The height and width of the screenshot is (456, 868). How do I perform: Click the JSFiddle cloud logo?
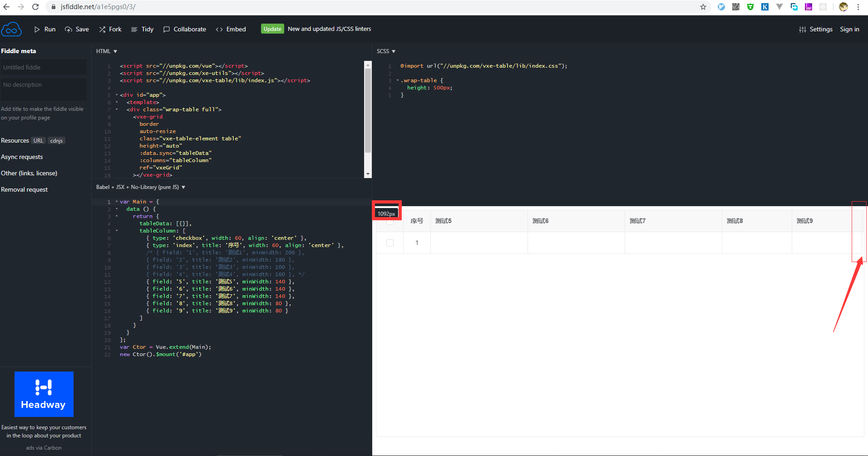point(11,29)
